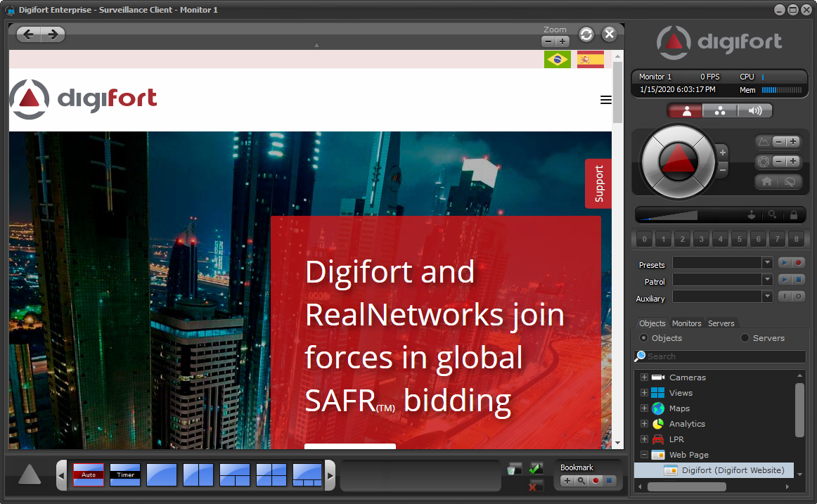Switch site to Brazilian Portuguese flag
The height and width of the screenshot is (504, 817).
(558, 59)
